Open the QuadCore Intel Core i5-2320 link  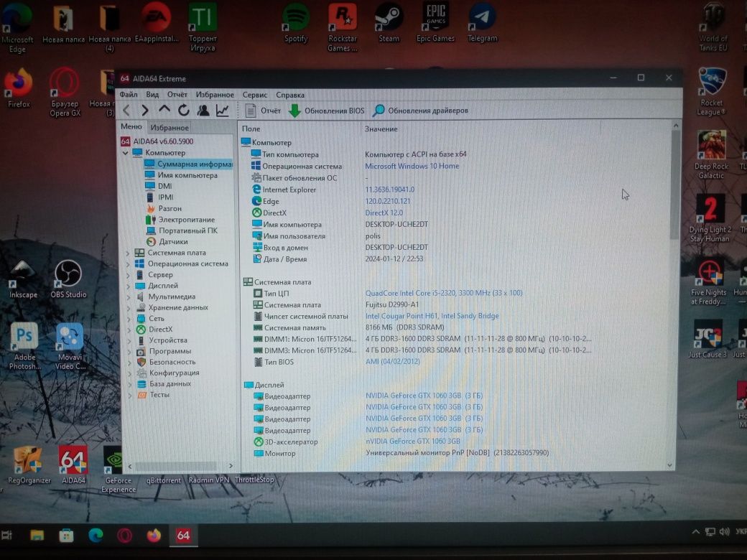pos(444,293)
